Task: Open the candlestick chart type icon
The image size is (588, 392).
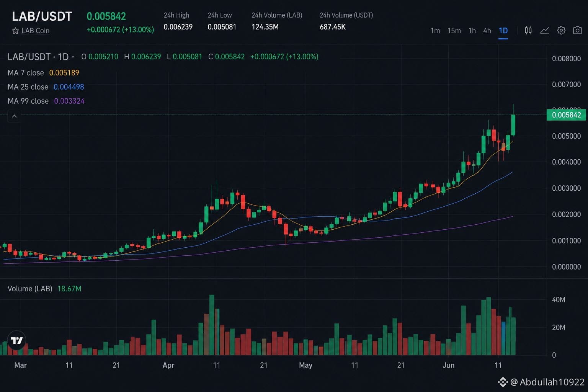Action: [528, 30]
